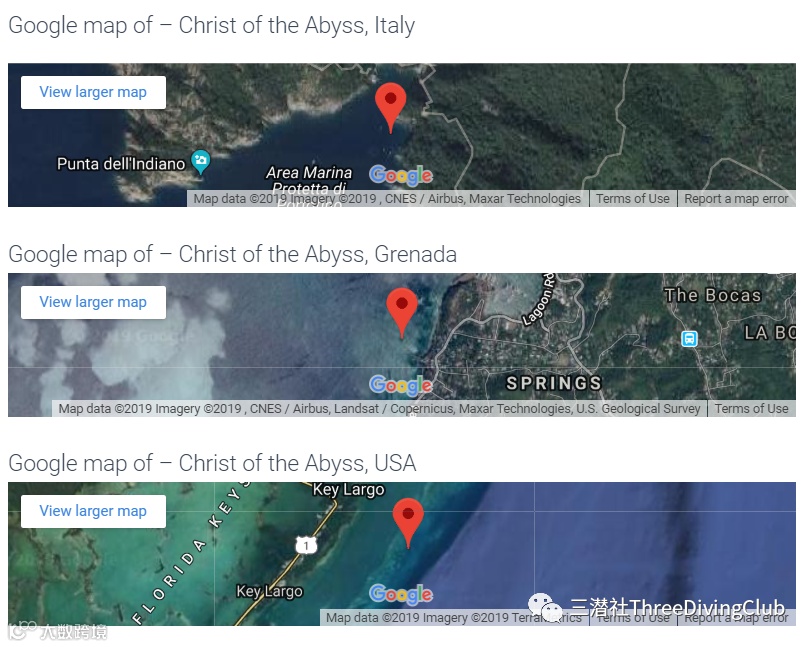The height and width of the screenshot is (647, 812).
Task: Open larger map for Christ of the Abyss, USA
Action: 93,511
